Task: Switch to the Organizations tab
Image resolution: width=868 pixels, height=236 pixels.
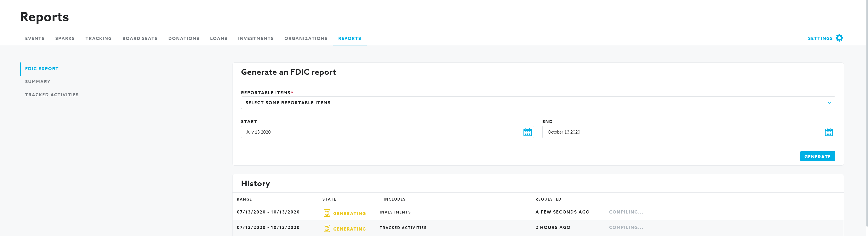Action: point(306,38)
